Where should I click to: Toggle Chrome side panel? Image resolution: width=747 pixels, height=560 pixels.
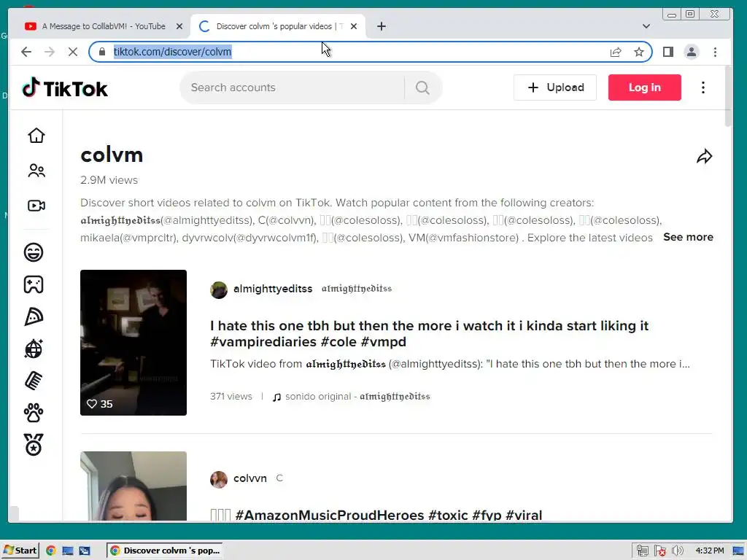[668, 52]
